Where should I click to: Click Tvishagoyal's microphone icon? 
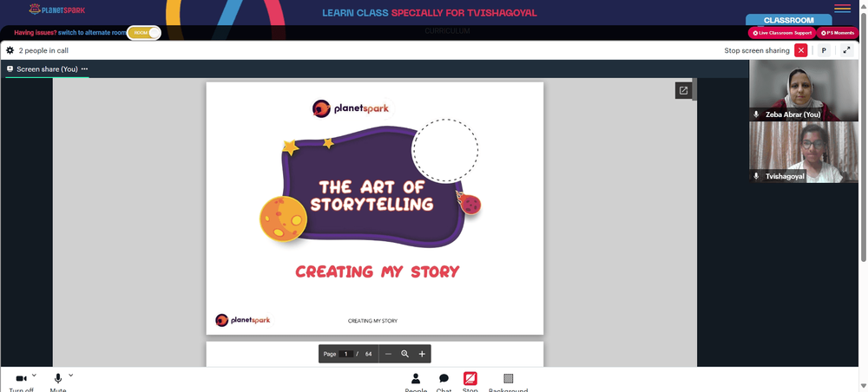tap(756, 176)
